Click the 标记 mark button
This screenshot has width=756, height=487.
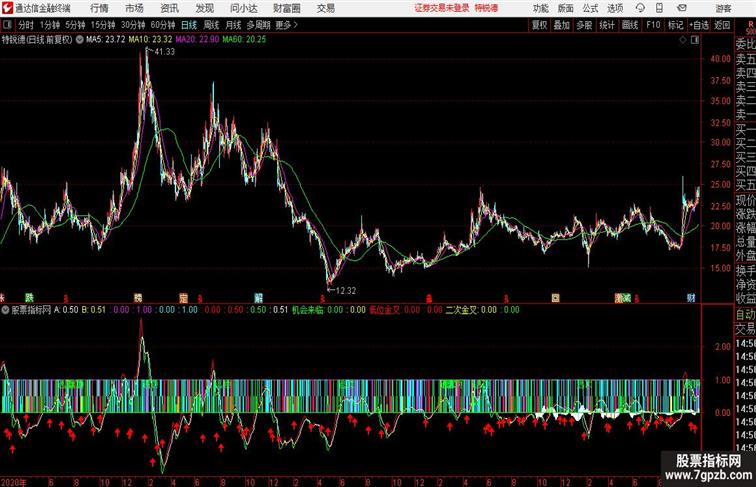pos(675,25)
